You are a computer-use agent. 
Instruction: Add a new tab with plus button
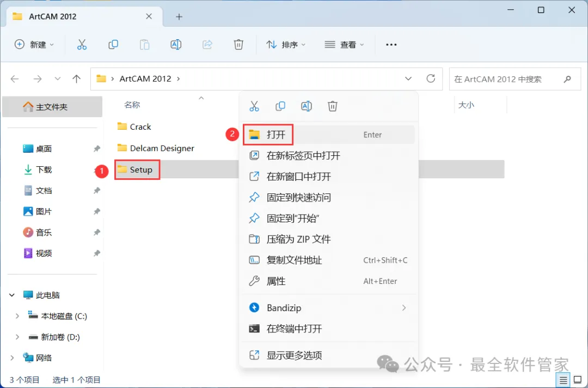tap(179, 17)
